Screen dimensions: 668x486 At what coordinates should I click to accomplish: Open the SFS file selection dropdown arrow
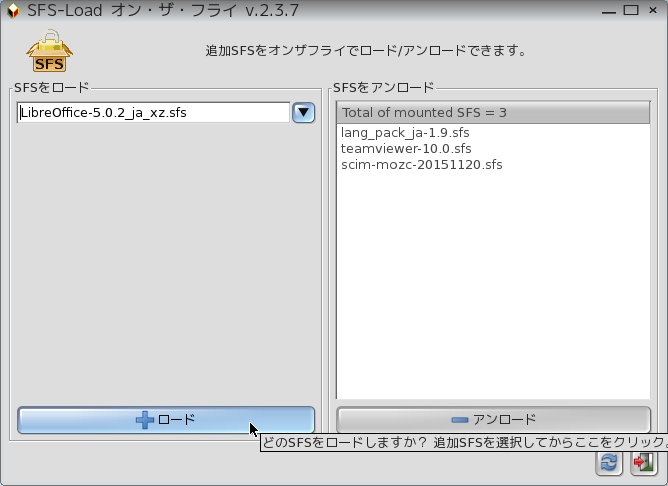click(x=303, y=113)
